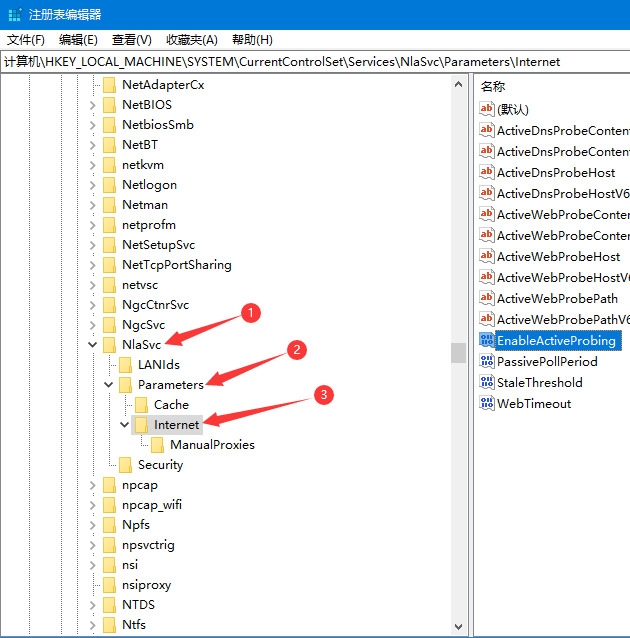
Task: Open the 文件(F) menu
Action: (26, 40)
